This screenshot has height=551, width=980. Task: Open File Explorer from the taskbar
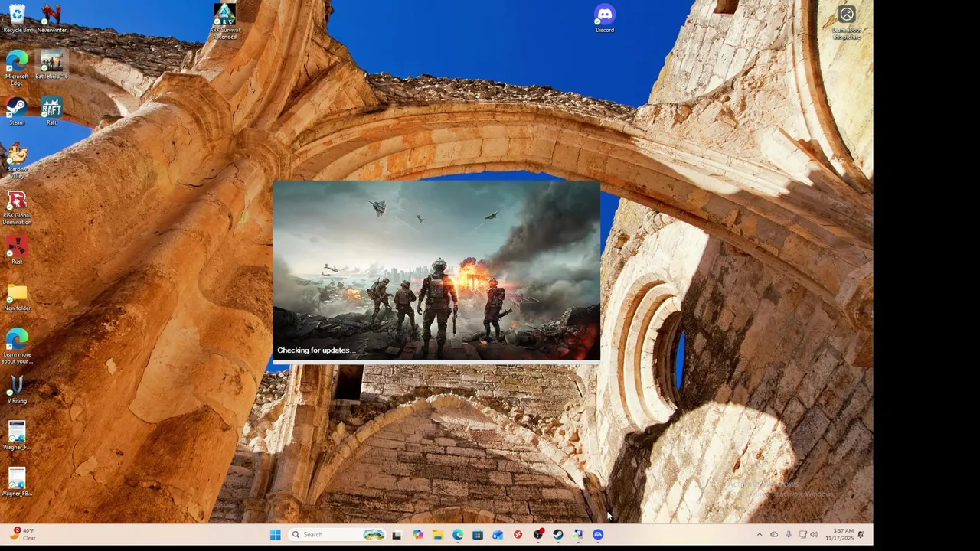point(438,534)
